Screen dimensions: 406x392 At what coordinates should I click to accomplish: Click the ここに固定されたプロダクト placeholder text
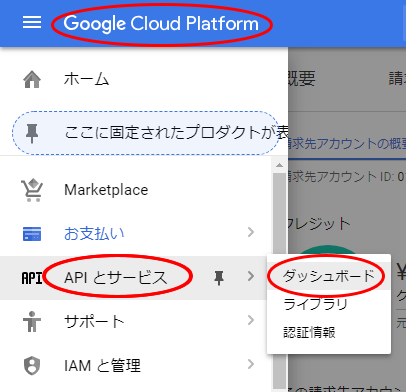tap(176, 132)
